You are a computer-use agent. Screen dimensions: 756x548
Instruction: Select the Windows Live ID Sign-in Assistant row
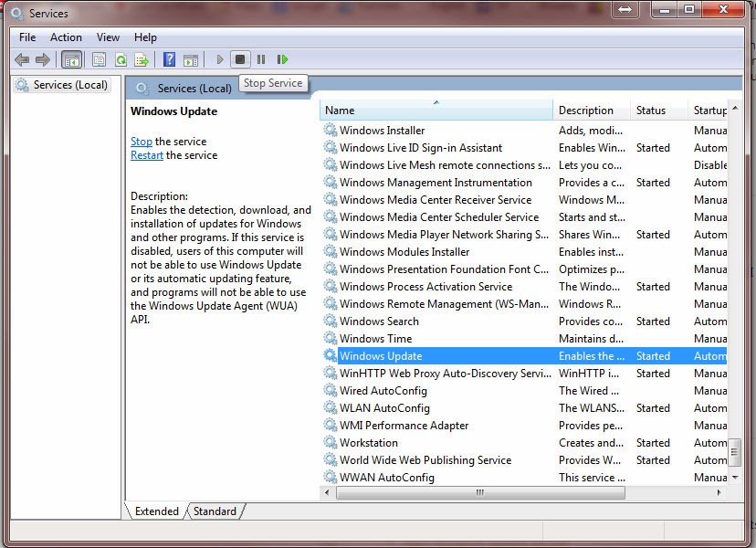coord(524,148)
